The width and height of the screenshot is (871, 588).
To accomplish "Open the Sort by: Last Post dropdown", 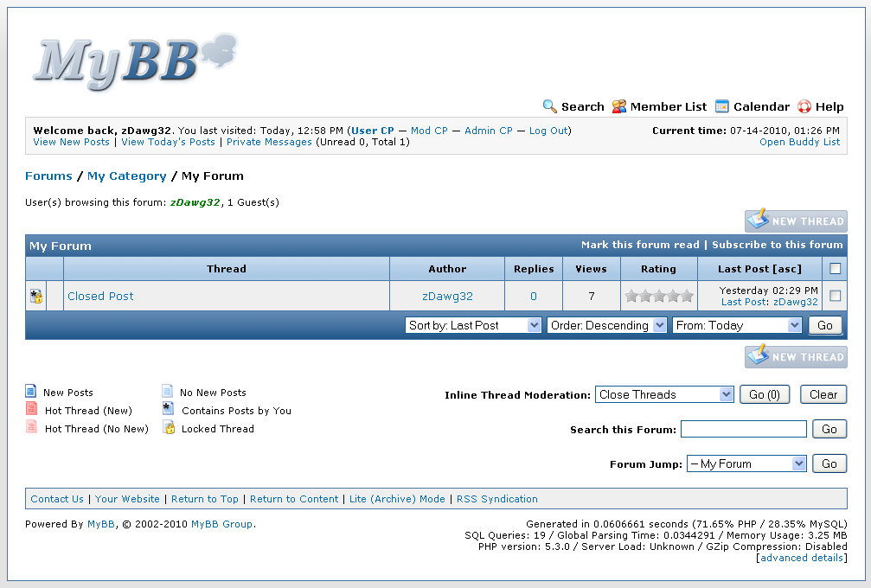I will [x=473, y=325].
